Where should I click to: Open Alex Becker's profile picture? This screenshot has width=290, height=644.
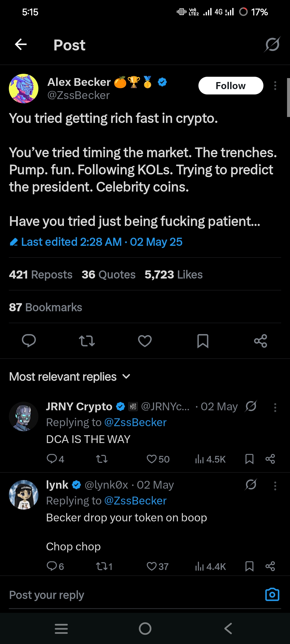(x=24, y=89)
